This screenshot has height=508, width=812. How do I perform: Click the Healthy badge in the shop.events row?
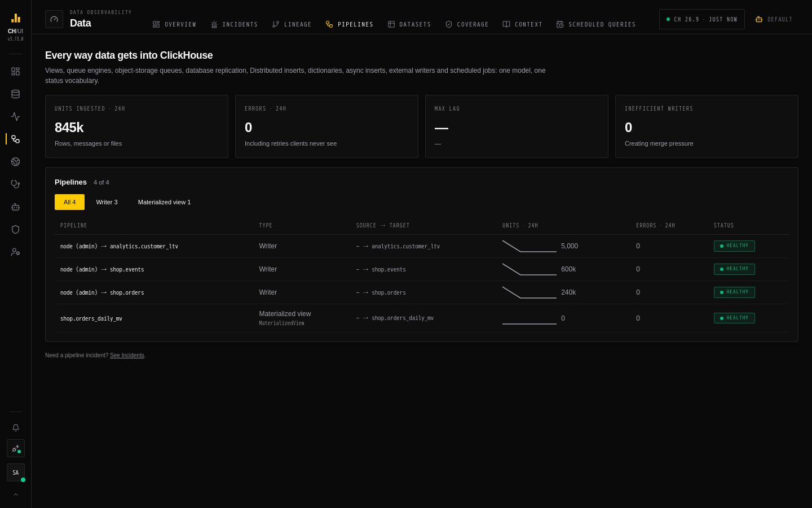[734, 269]
